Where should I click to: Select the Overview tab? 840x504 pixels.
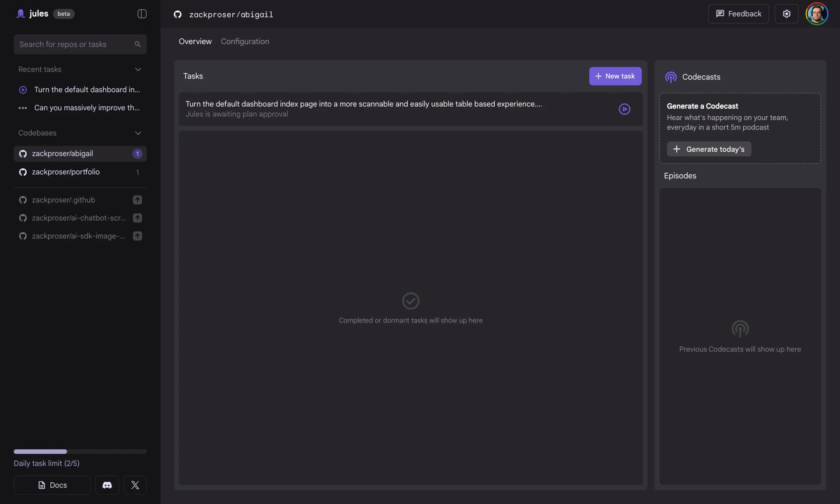195,42
